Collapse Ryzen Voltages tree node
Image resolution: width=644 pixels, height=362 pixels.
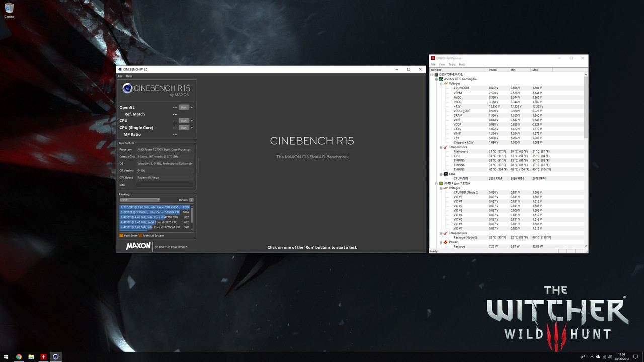click(441, 188)
